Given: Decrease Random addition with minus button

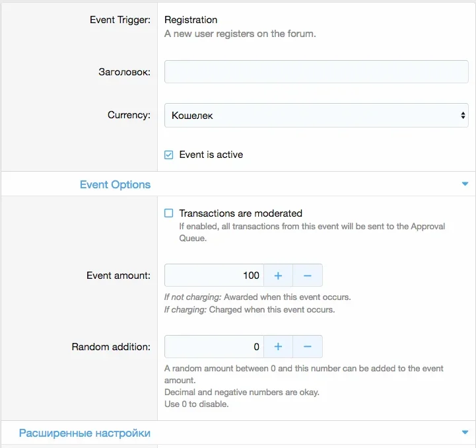Looking at the screenshot, I should 308,346.
